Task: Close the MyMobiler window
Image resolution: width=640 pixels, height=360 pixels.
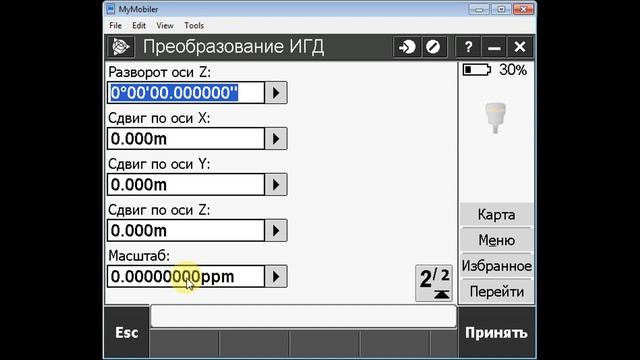Action: point(523,9)
